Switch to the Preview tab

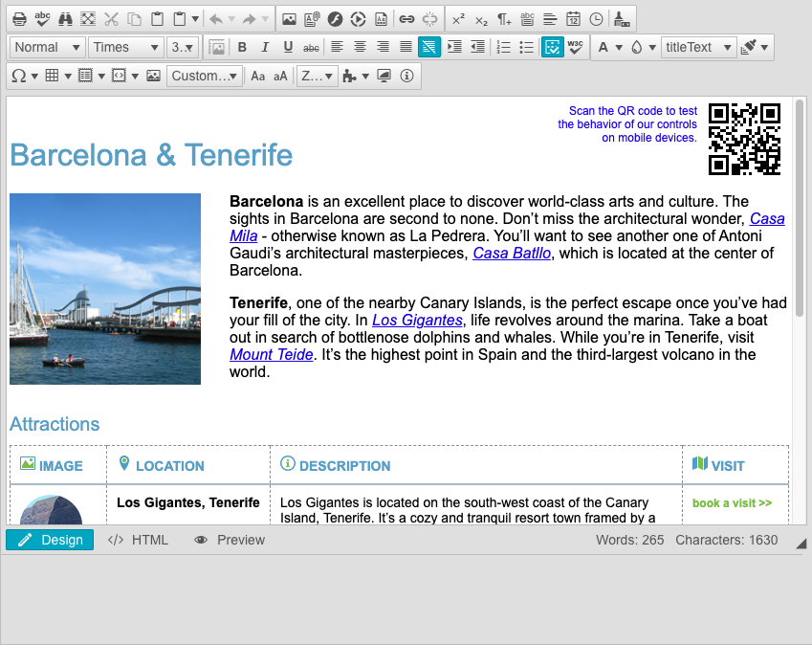tap(229, 540)
